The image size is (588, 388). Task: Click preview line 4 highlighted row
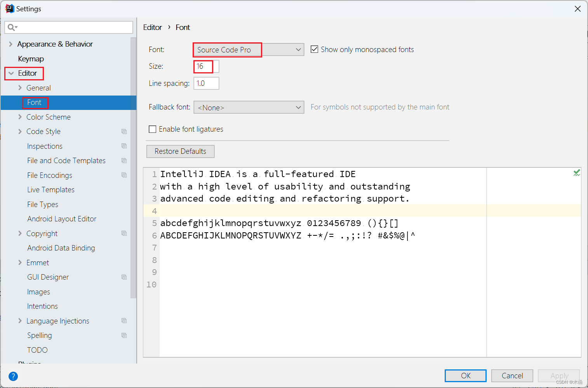[x=362, y=211]
